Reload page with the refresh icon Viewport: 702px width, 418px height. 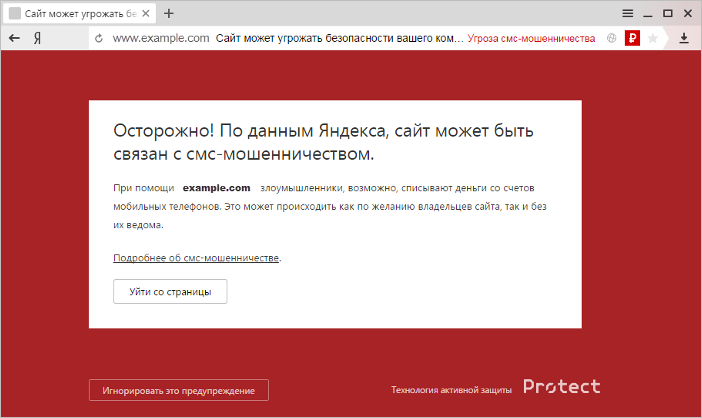(x=99, y=38)
